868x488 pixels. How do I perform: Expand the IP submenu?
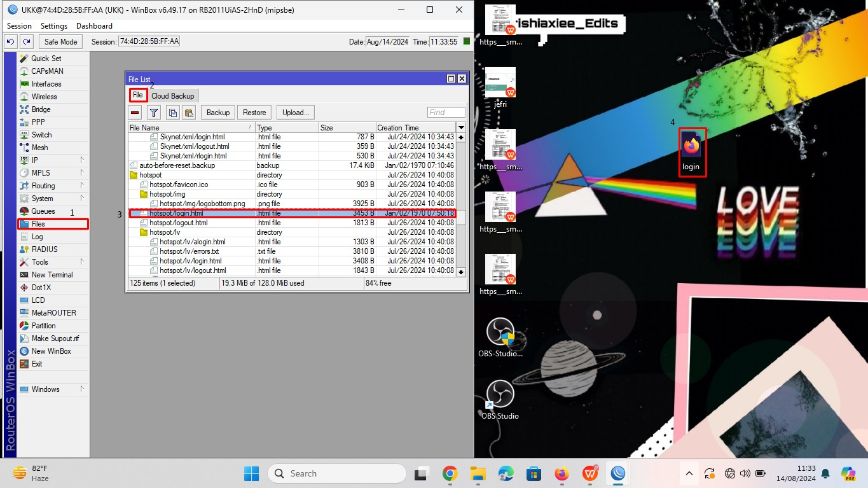pos(82,160)
